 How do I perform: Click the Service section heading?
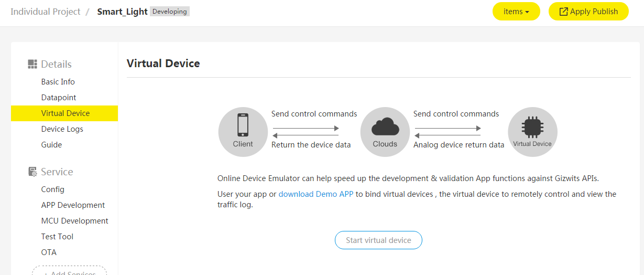click(x=57, y=172)
